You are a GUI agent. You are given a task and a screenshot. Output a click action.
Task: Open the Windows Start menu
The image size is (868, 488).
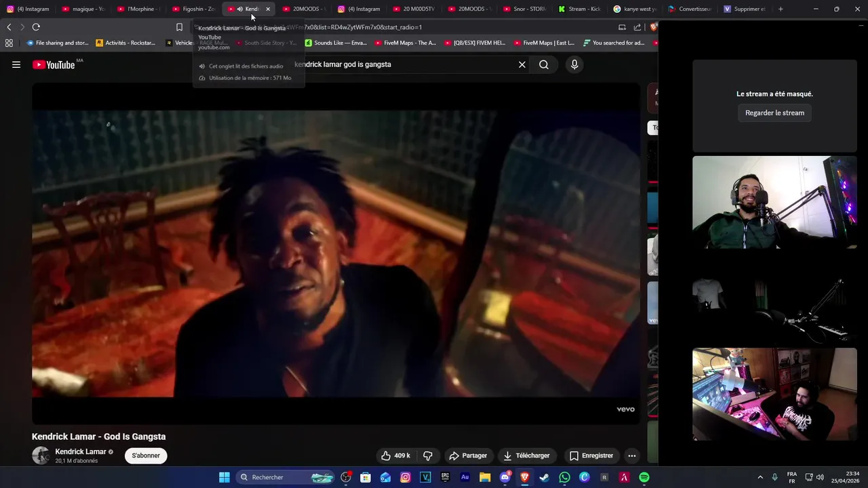(224, 477)
